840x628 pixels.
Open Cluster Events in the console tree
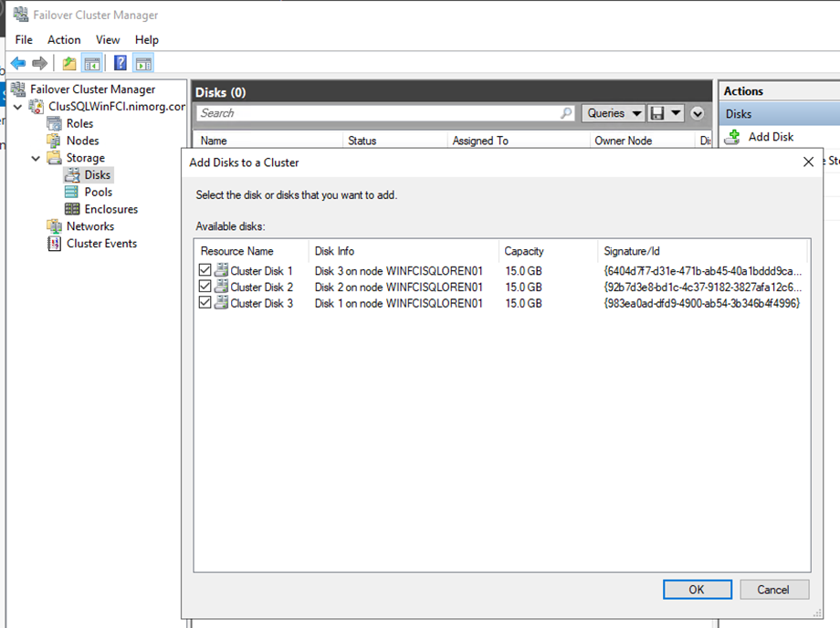101,244
